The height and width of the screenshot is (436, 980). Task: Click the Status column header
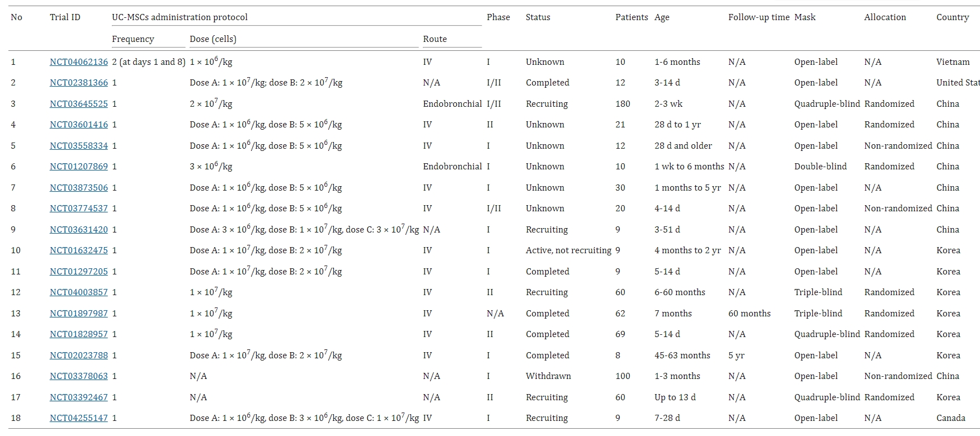538,17
